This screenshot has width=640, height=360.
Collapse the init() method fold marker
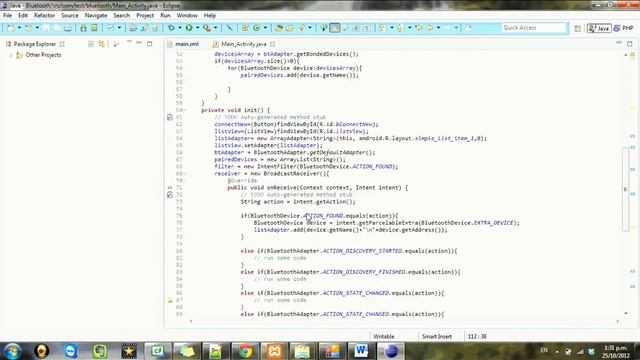(185, 110)
